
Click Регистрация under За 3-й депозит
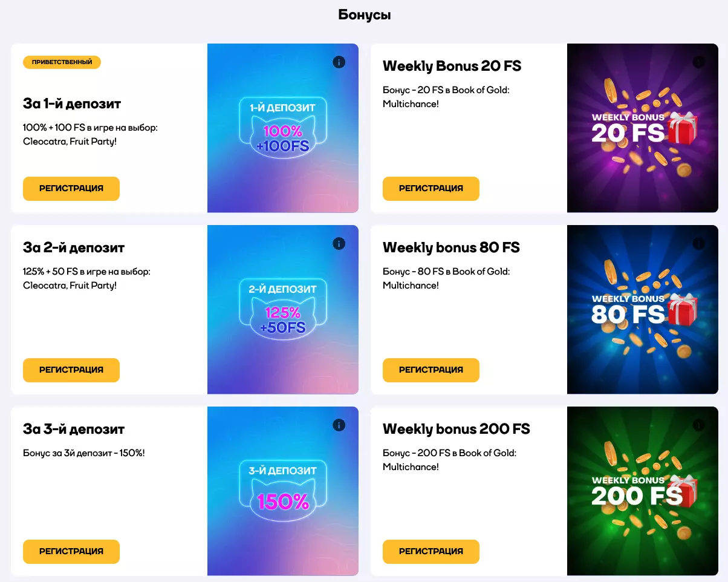[x=71, y=551]
